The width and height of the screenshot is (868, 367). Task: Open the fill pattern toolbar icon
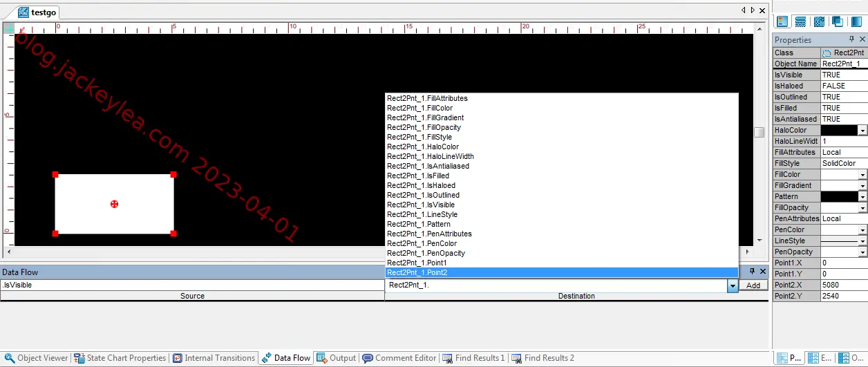coord(819,22)
